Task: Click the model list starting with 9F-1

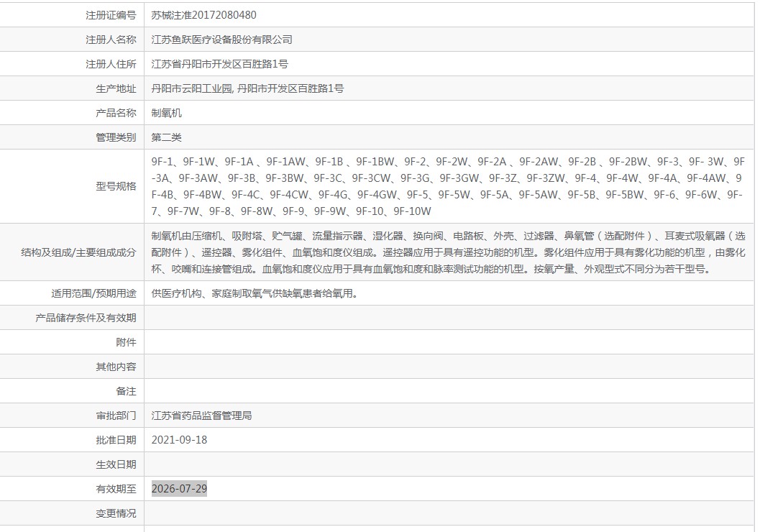Action: (x=448, y=186)
